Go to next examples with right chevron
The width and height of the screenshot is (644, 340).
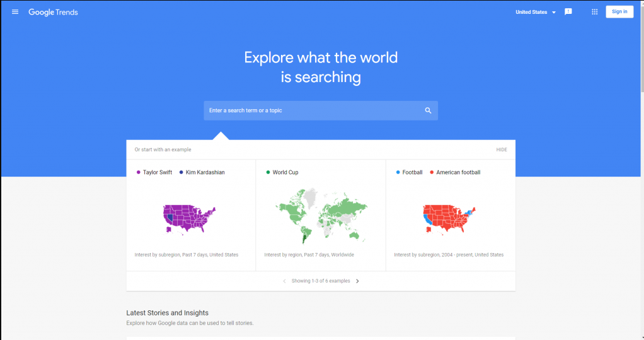[x=357, y=281]
